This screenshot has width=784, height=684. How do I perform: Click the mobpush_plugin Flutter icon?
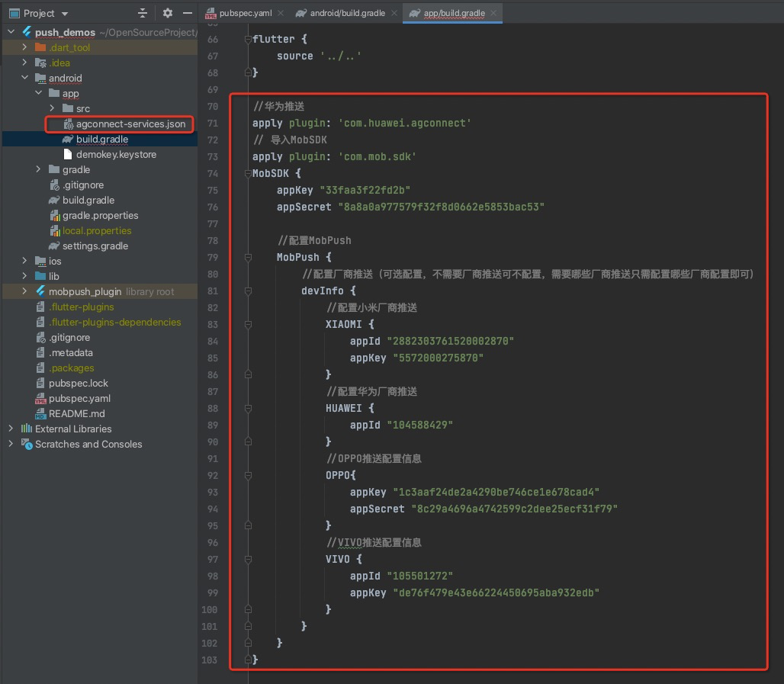[x=40, y=291]
